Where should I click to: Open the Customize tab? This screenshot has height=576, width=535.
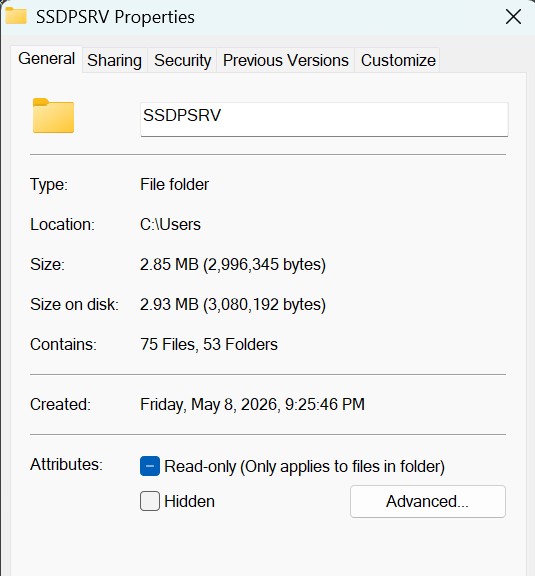click(x=398, y=60)
